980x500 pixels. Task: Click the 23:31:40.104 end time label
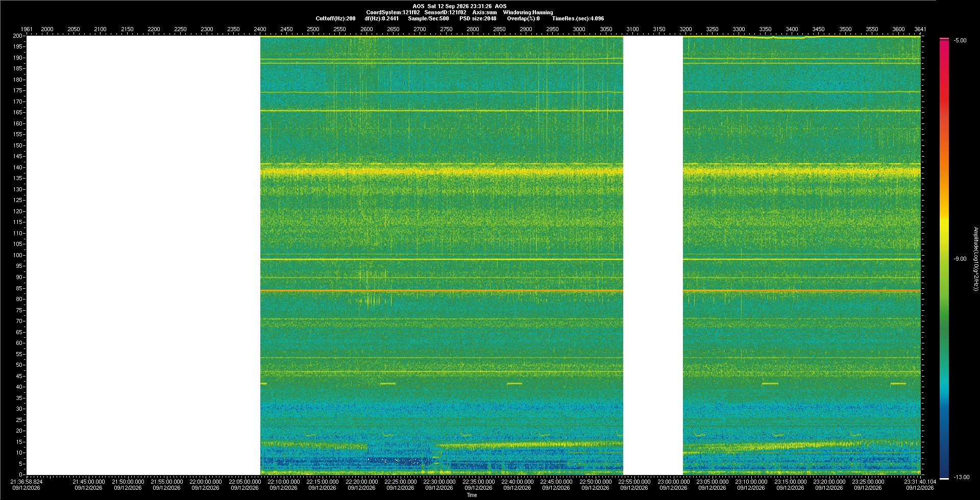tap(920, 482)
